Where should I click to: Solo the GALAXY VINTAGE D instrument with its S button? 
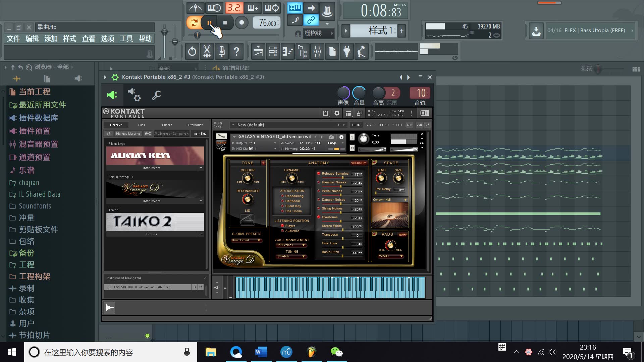pyautogui.click(x=352, y=137)
